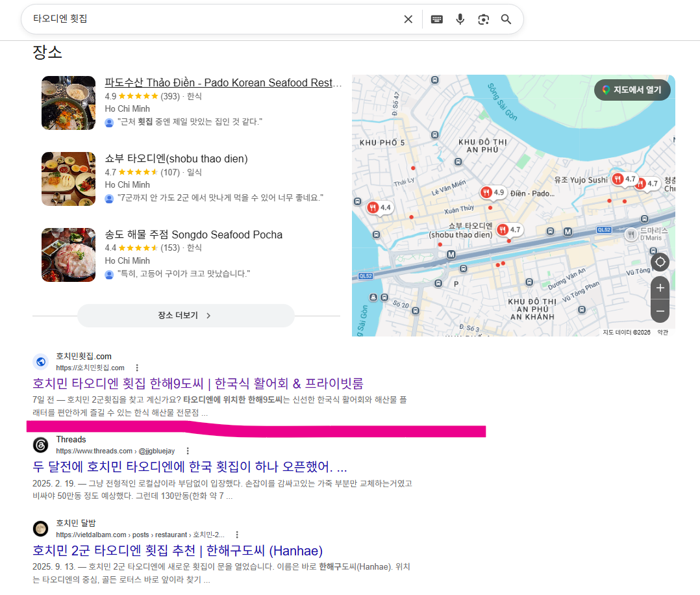Expand places with 장소 더보기 button

point(186,316)
